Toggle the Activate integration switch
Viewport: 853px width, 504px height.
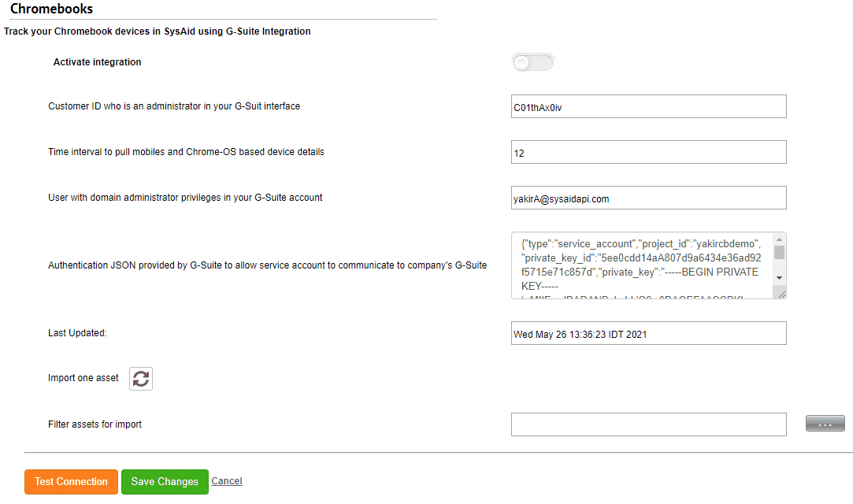point(533,62)
